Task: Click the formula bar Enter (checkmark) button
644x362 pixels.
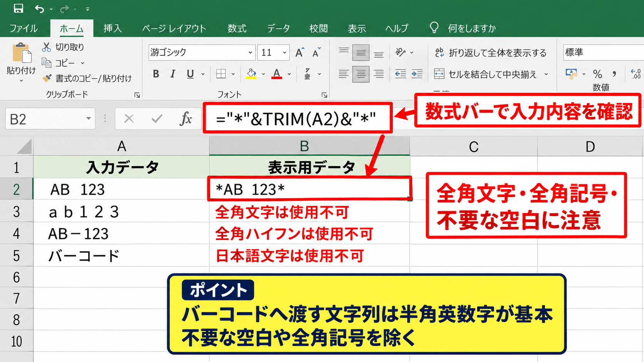Action: click(x=157, y=119)
